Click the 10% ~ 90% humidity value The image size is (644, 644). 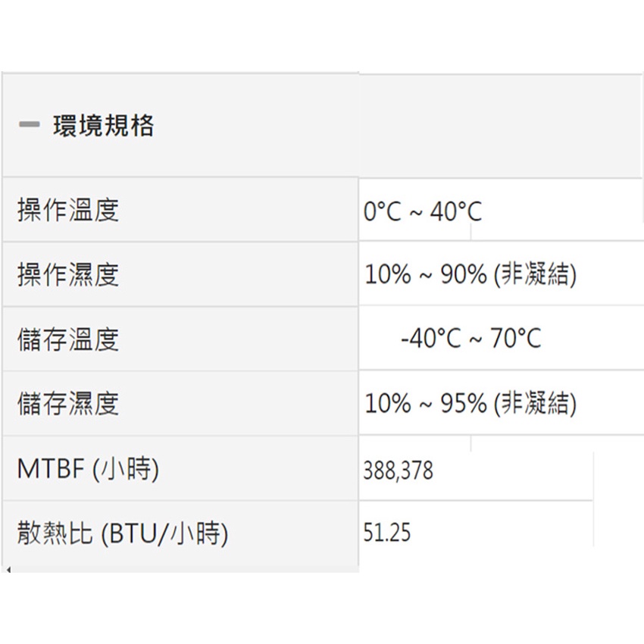[x=425, y=275]
